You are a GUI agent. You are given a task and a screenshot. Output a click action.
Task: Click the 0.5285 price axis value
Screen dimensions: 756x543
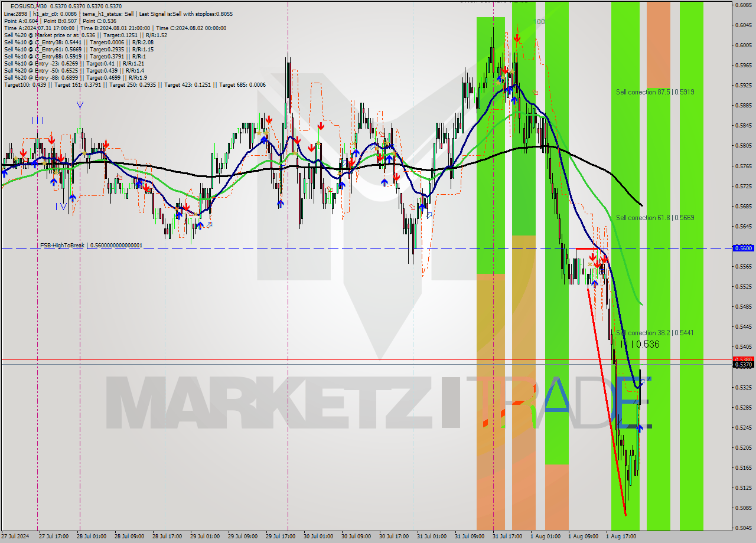744,407
